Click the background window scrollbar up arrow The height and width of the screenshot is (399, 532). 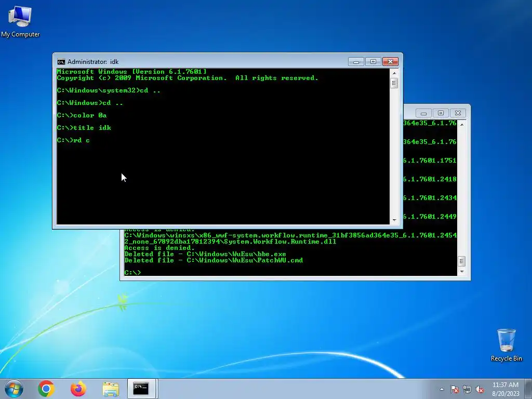point(461,125)
